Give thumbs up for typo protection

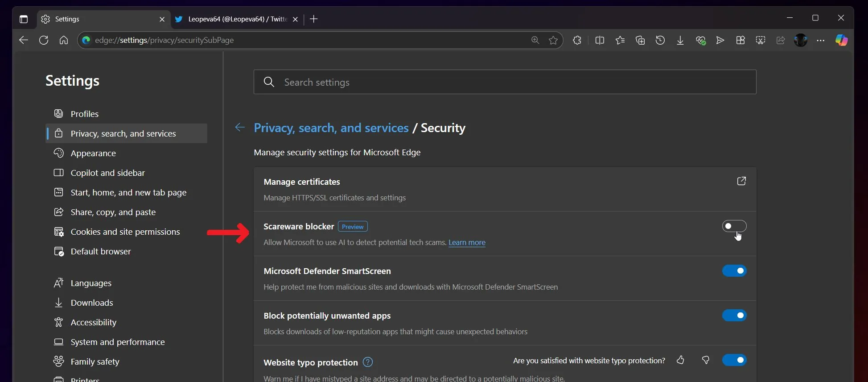pyautogui.click(x=680, y=360)
